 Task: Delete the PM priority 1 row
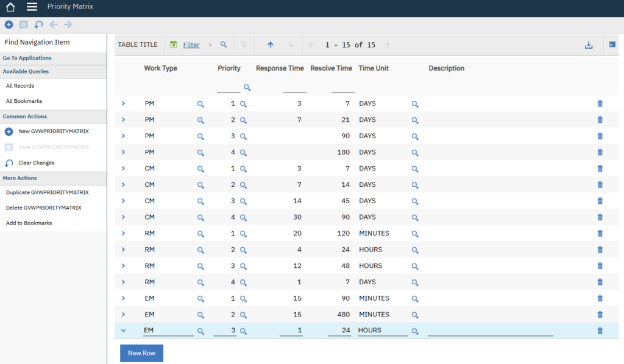(600, 103)
